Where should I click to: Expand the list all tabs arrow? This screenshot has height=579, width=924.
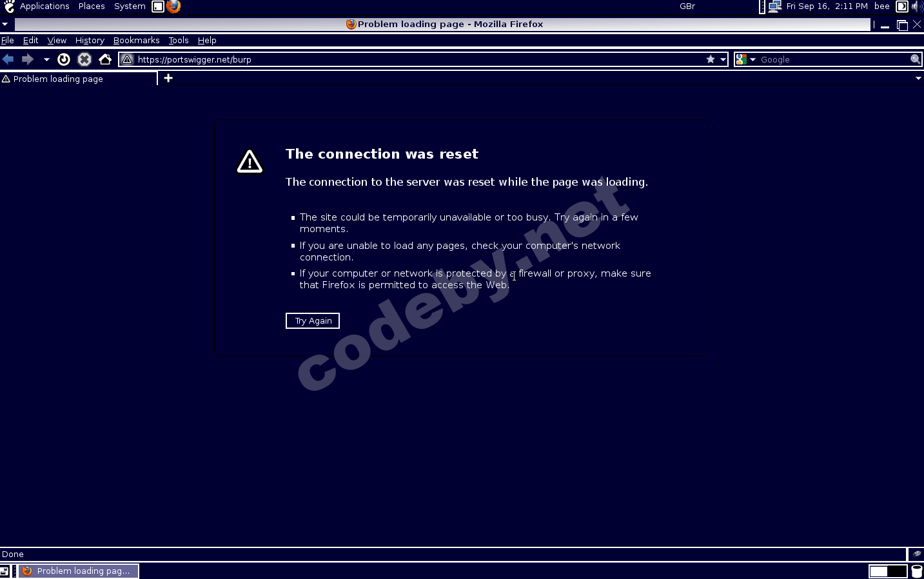pos(918,78)
